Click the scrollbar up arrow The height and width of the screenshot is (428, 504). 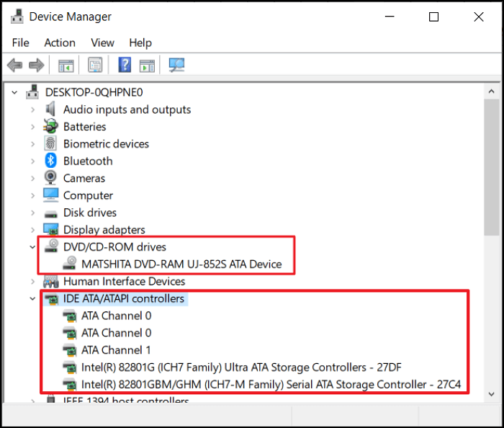click(x=492, y=92)
